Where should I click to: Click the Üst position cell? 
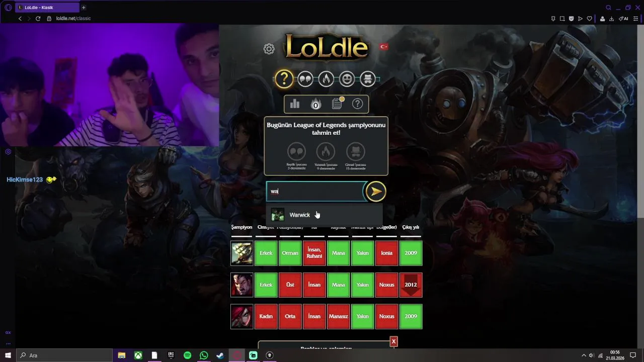pos(290,285)
